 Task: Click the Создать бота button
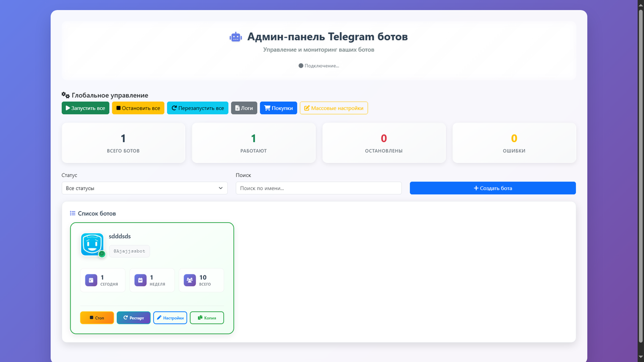click(x=493, y=188)
